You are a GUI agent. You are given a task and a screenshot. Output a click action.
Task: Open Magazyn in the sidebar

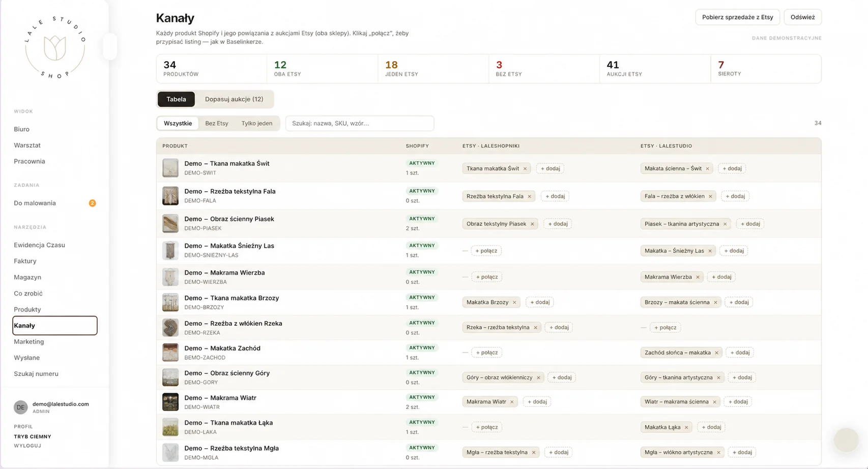(27, 277)
